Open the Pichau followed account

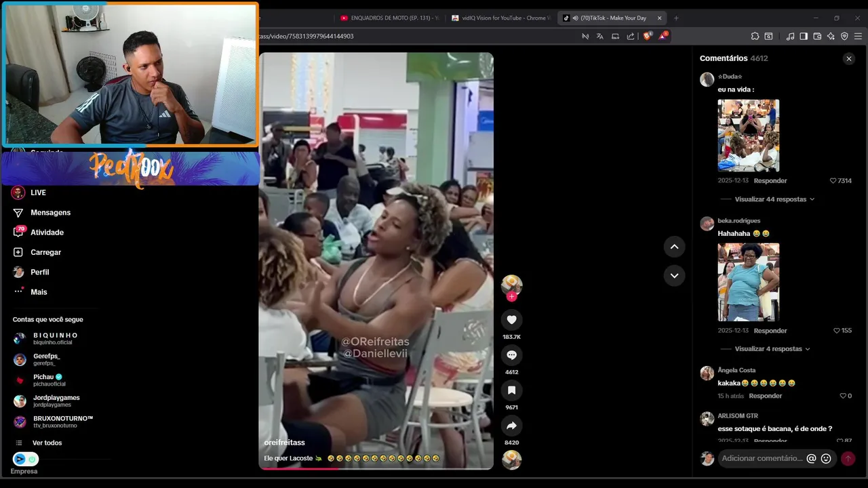tap(39, 380)
